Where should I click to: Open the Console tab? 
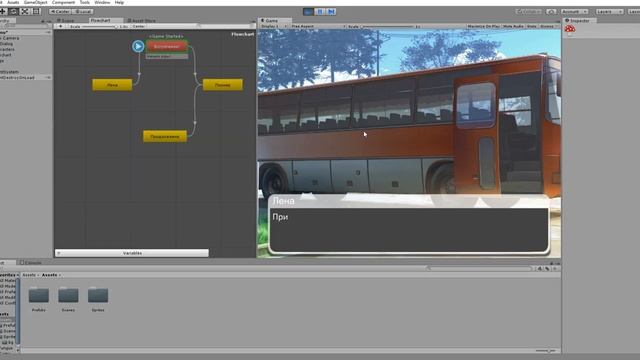pyautogui.click(x=31, y=262)
